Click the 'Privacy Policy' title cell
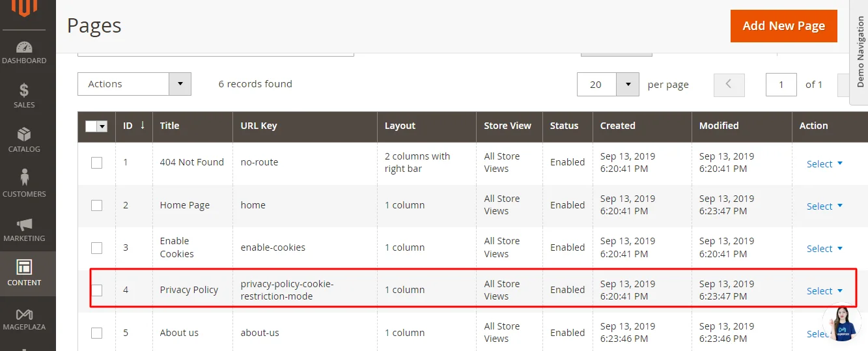The height and width of the screenshot is (351, 868). [189, 290]
